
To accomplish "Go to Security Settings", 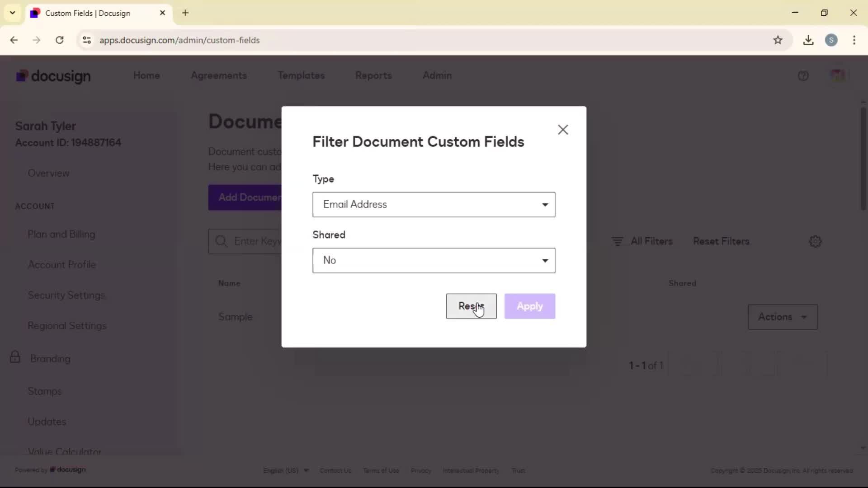I will click(66, 295).
